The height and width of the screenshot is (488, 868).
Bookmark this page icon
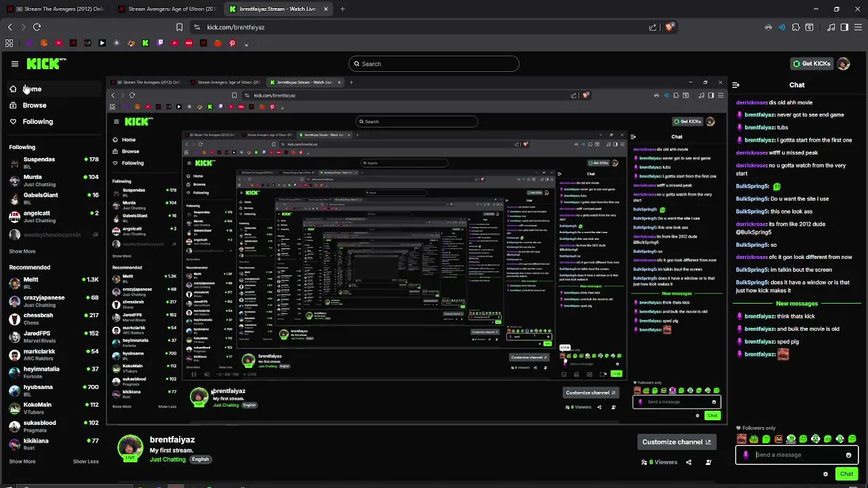(x=179, y=27)
